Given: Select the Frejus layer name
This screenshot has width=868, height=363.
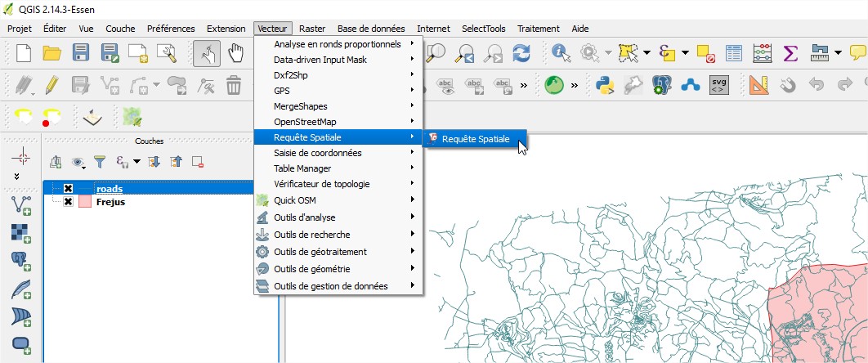Looking at the screenshot, I should coord(110,202).
